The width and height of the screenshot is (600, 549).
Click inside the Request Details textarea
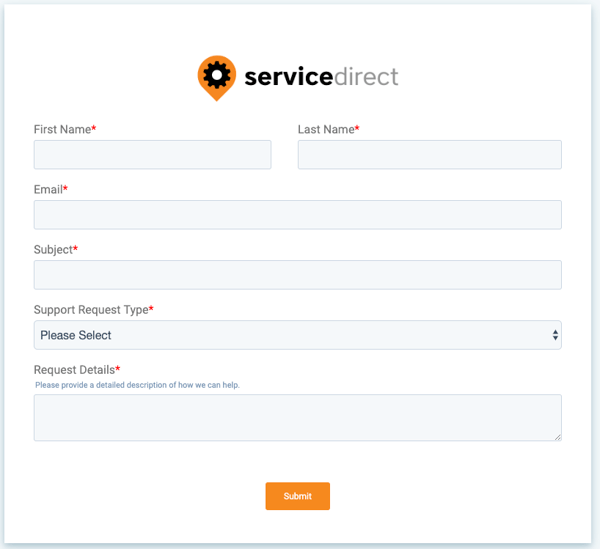[297, 416]
